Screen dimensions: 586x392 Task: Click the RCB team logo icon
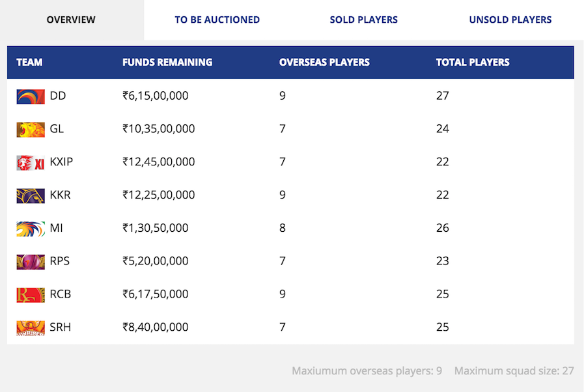click(x=31, y=294)
